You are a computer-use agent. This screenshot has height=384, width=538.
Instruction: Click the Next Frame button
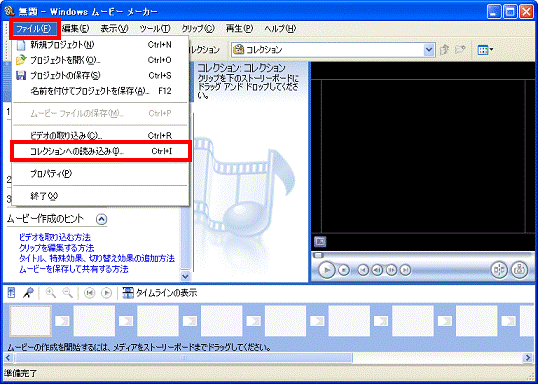(x=391, y=270)
